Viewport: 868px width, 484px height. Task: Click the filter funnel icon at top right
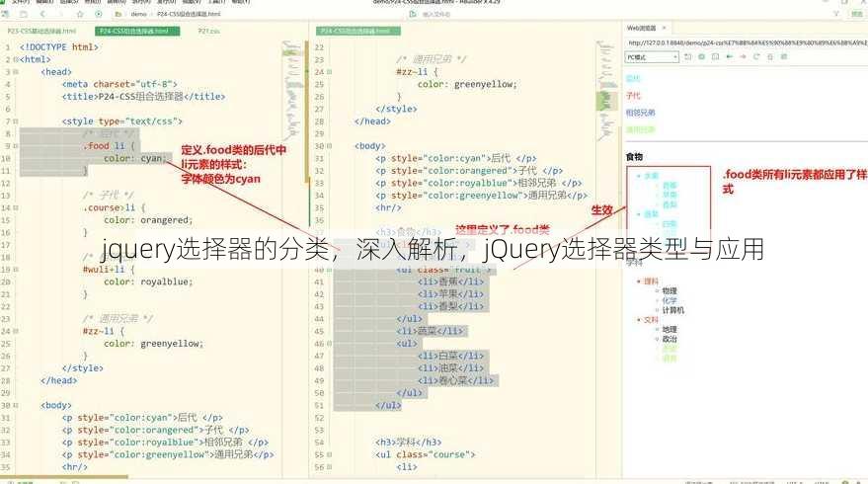tap(835, 14)
